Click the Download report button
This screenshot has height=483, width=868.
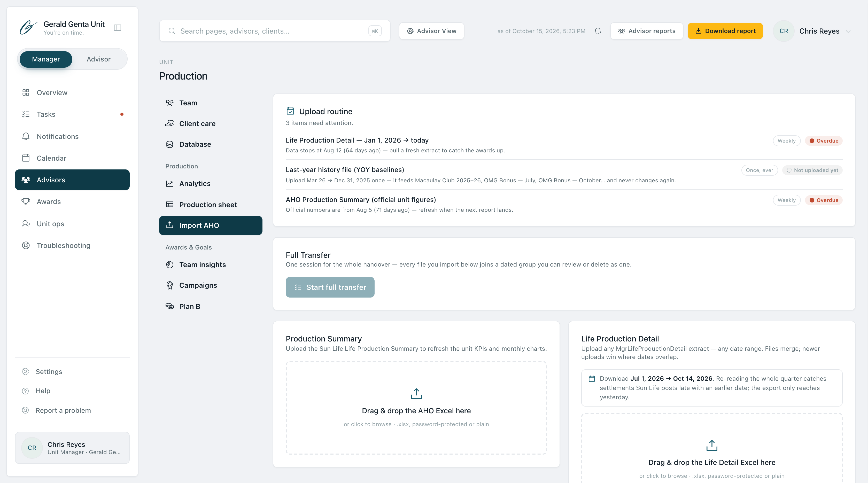point(725,31)
